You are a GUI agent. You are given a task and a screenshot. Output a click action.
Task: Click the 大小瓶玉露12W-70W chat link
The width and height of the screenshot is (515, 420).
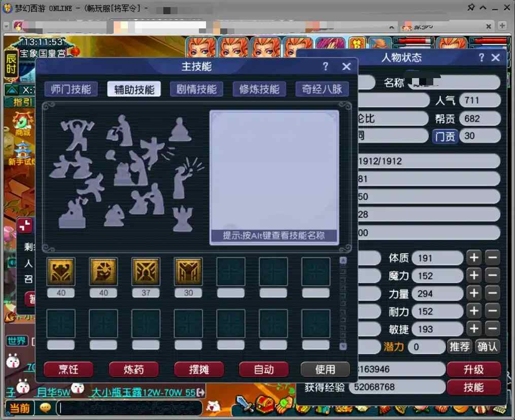click(143, 393)
